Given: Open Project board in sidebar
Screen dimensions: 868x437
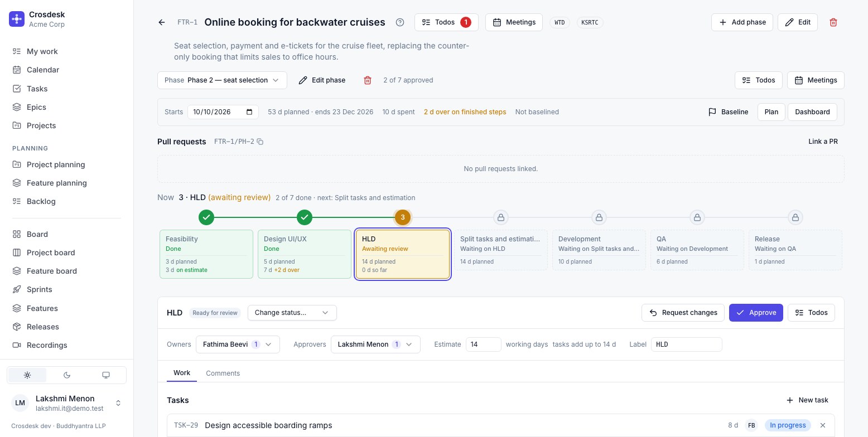Looking at the screenshot, I should (66, 253).
